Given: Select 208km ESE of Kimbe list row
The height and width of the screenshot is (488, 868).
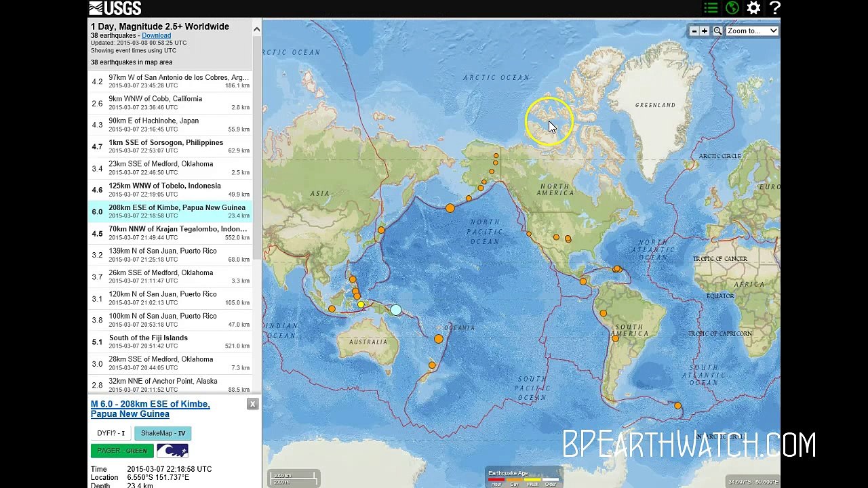Looking at the screenshot, I should (170, 211).
